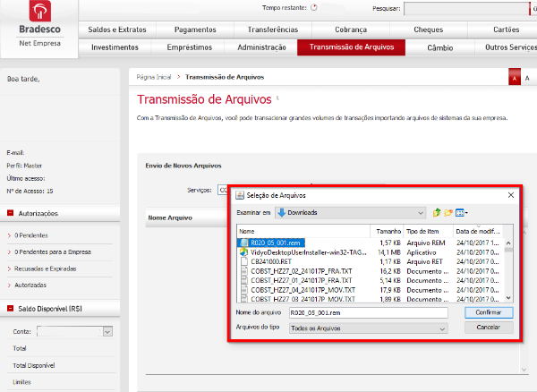
Task: Open the Examinar em Downloads dropdown
Action: (x=350, y=213)
